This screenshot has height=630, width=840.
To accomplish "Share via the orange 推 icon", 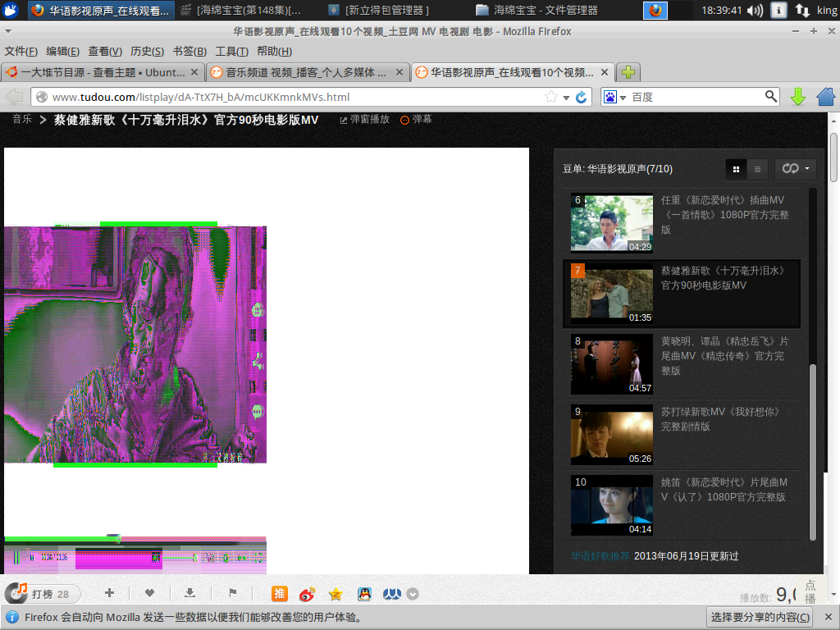I will 280,594.
